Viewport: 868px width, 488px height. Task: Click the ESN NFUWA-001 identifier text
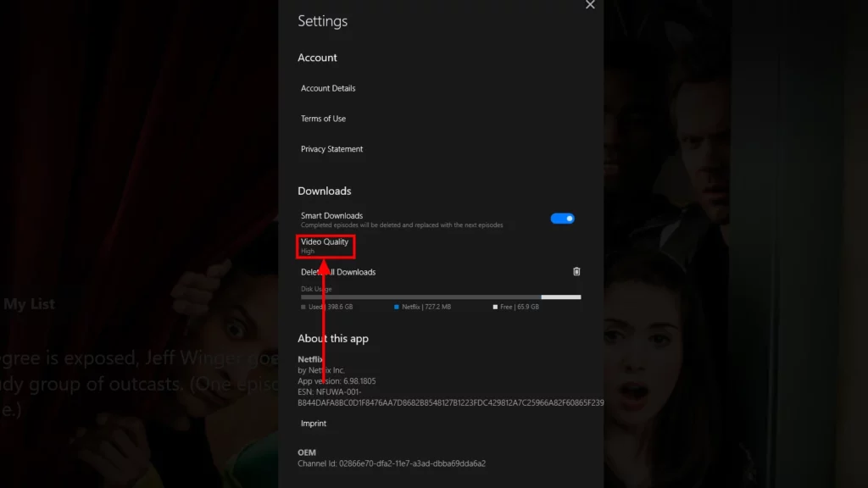[x=451, y=397]
